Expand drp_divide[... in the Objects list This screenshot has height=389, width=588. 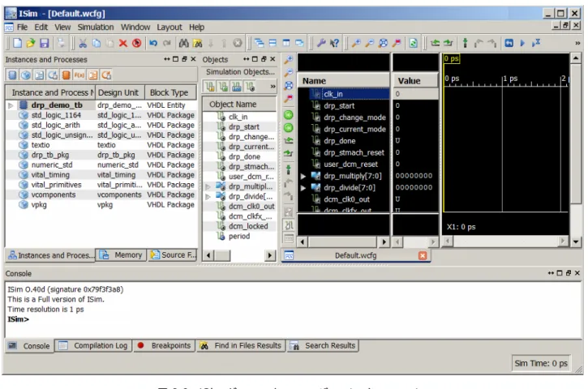click(x=208, y=196)
